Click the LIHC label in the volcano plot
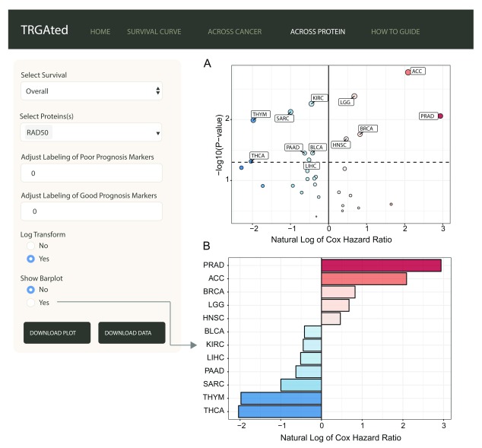This screenshot has height=448, width=482. [x=312, y=166]
